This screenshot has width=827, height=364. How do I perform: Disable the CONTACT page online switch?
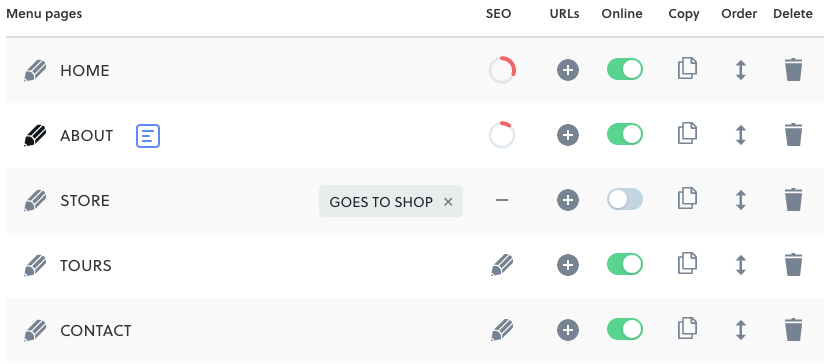click(625, 329)
